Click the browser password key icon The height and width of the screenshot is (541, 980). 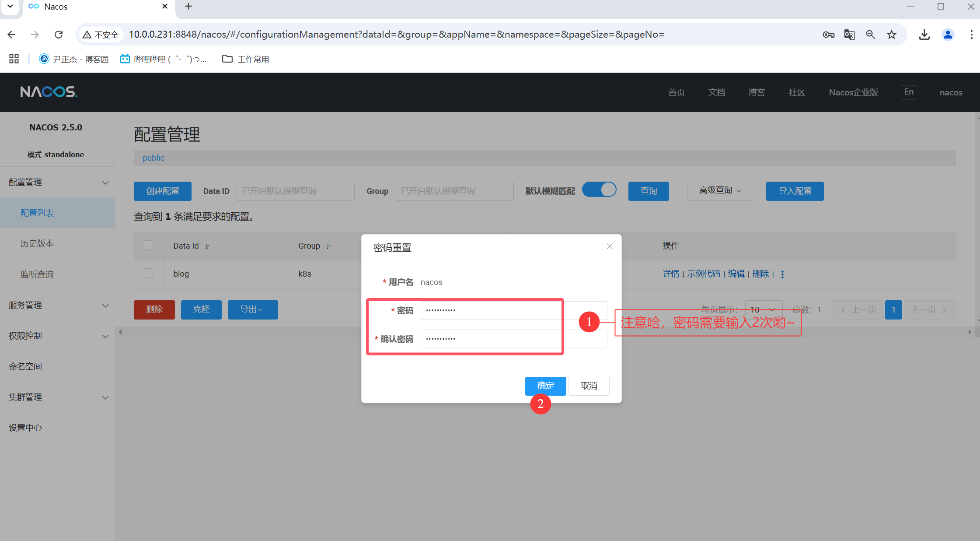click(x=828, y=35)
